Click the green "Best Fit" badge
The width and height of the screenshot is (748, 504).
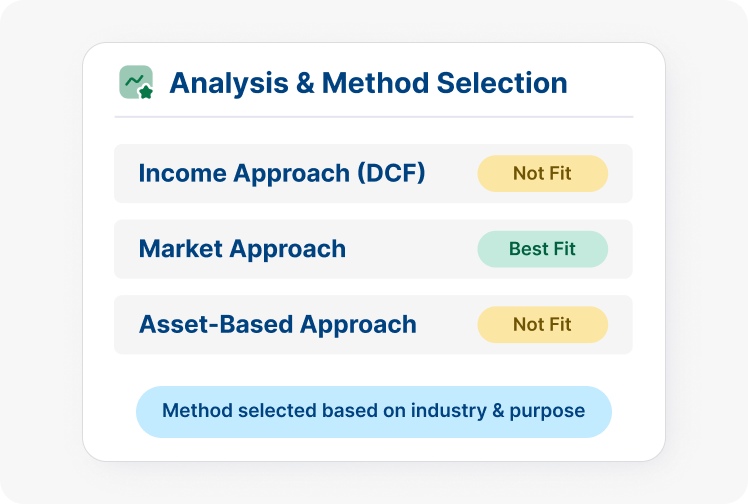pyautogui.click(x=542, y=249)
